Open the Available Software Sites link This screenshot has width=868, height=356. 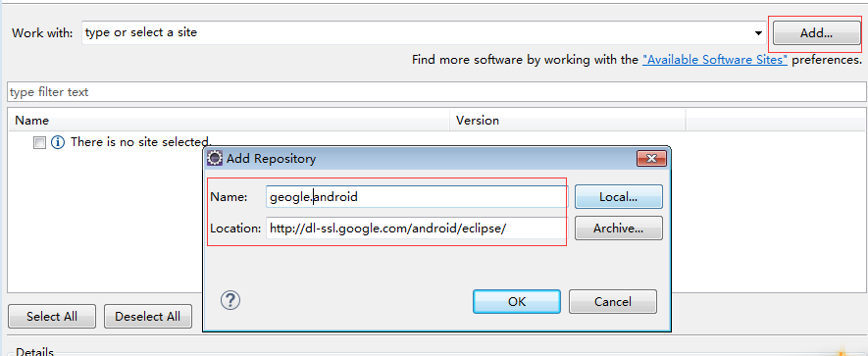(x=715, y=60)
